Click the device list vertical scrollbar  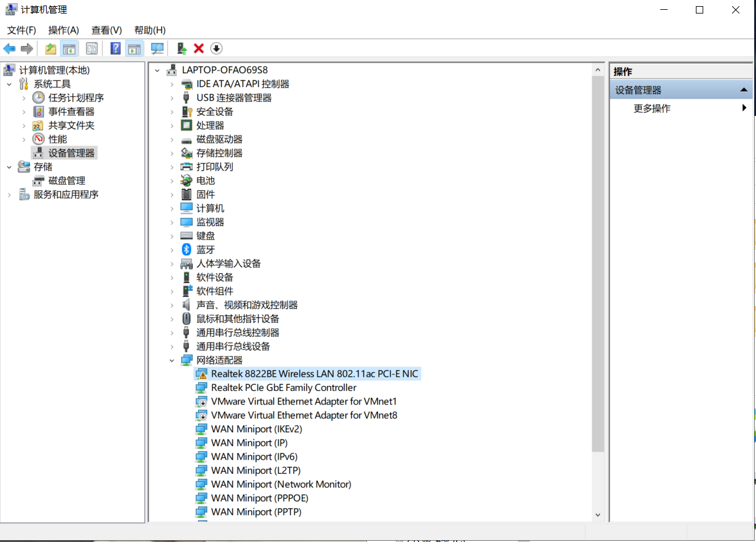click(x=598, y=264)
